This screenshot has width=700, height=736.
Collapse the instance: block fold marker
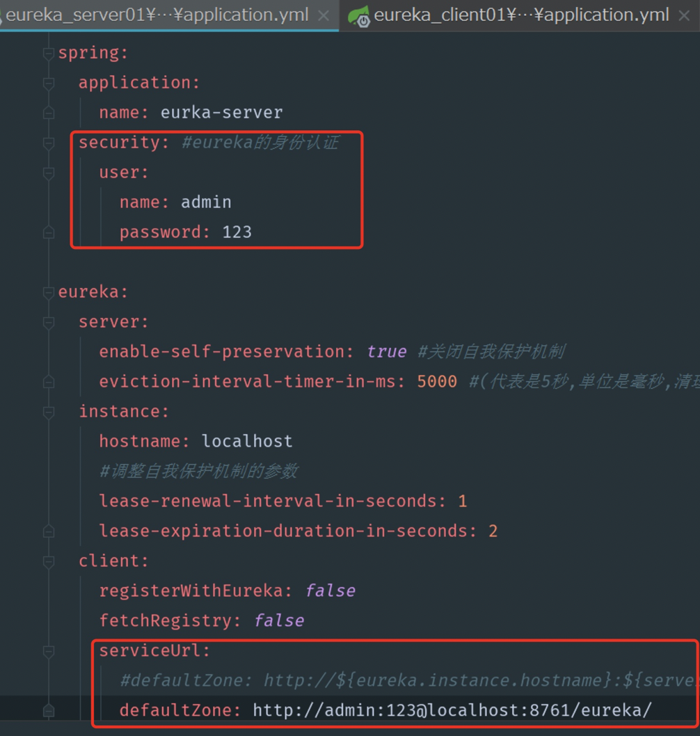pos(48,412)
